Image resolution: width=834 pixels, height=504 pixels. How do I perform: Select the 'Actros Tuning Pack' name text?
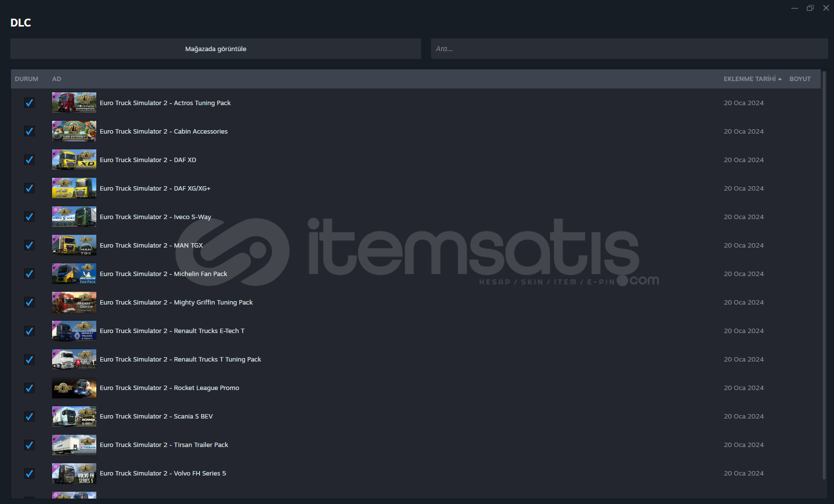click(x=202, y=103)
